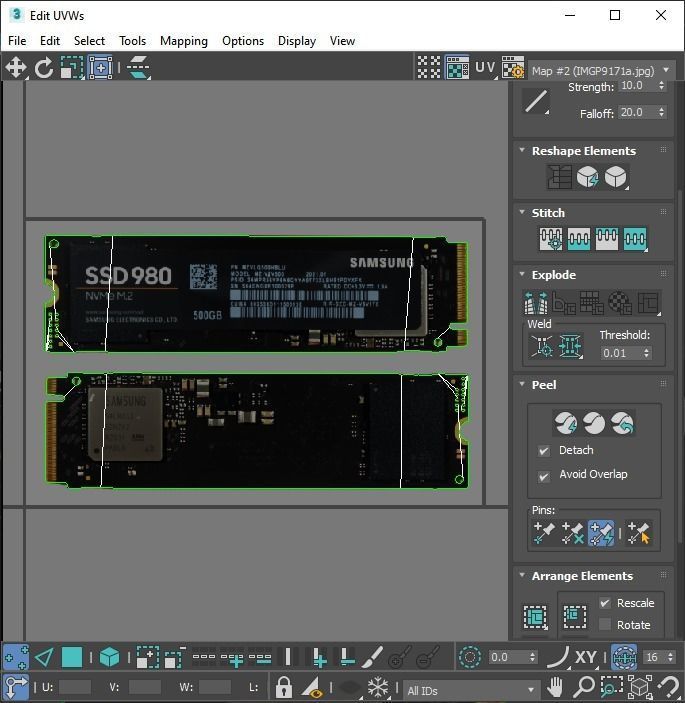Toggle the Peel Mode icon
685x703 pixels.
point(594,423)
